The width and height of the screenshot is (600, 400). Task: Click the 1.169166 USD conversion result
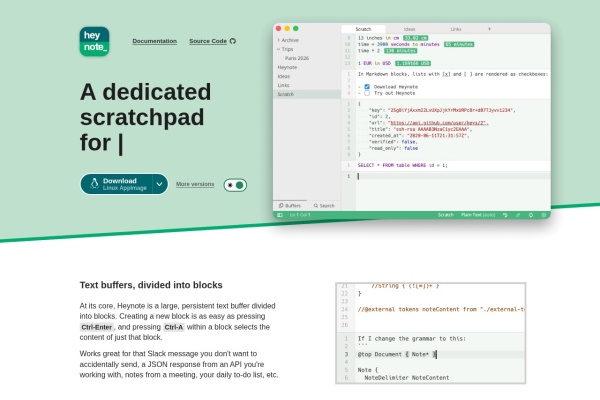click(x=413, y=63)
